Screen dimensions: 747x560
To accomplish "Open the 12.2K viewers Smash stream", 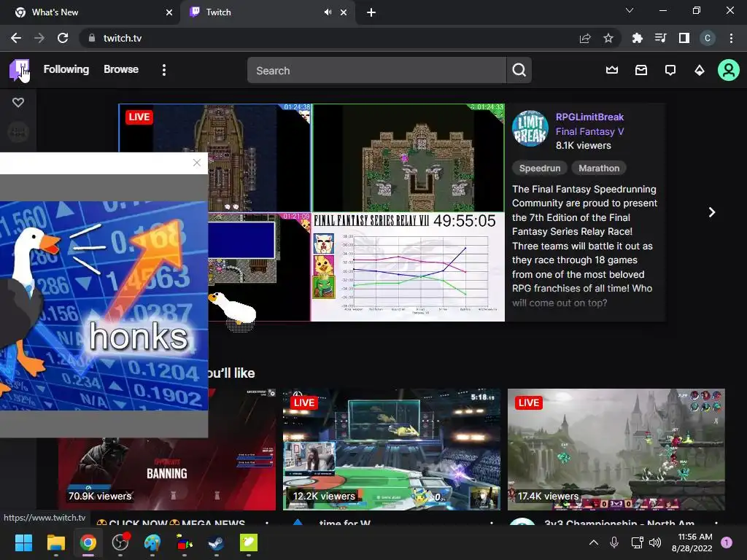I will click(392, 449).
